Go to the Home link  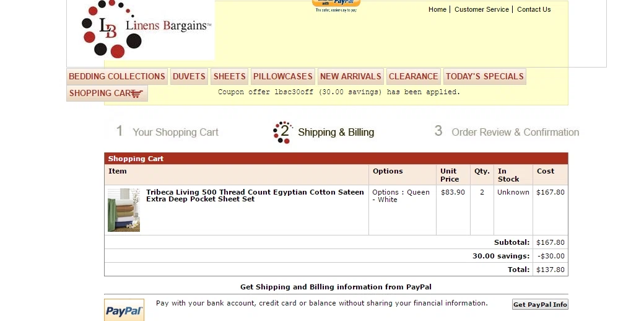[x=437, y=9]
